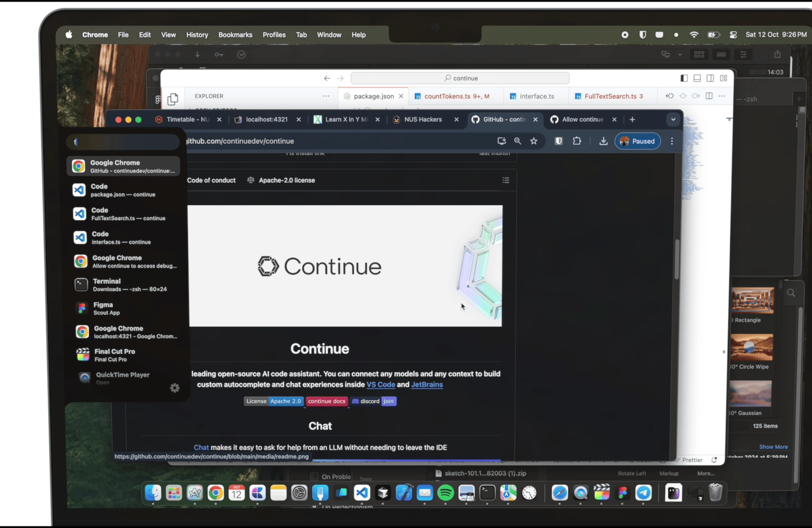812x528 pixels.
Task: Open the README outline list icon
Action: click(x=505, y=180)
